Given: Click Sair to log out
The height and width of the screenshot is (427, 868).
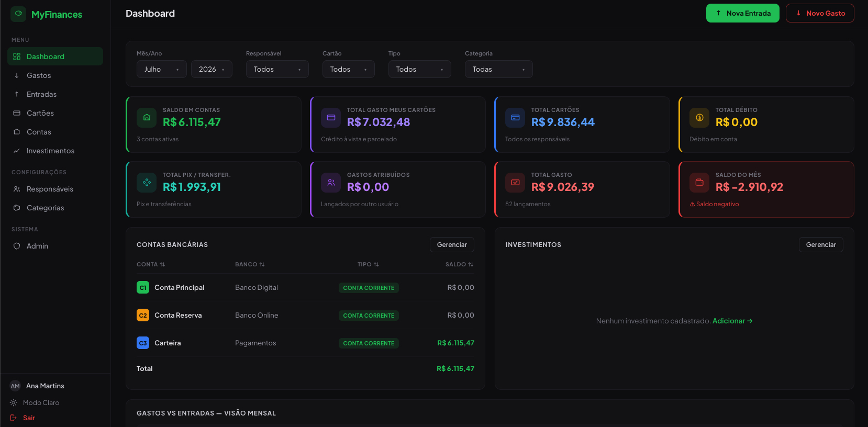Looking at the screenshot, I should [23, 418].
